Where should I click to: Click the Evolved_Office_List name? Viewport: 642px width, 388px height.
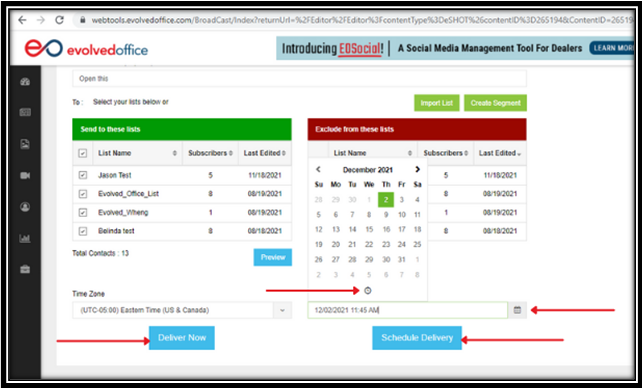click(128, 194)
